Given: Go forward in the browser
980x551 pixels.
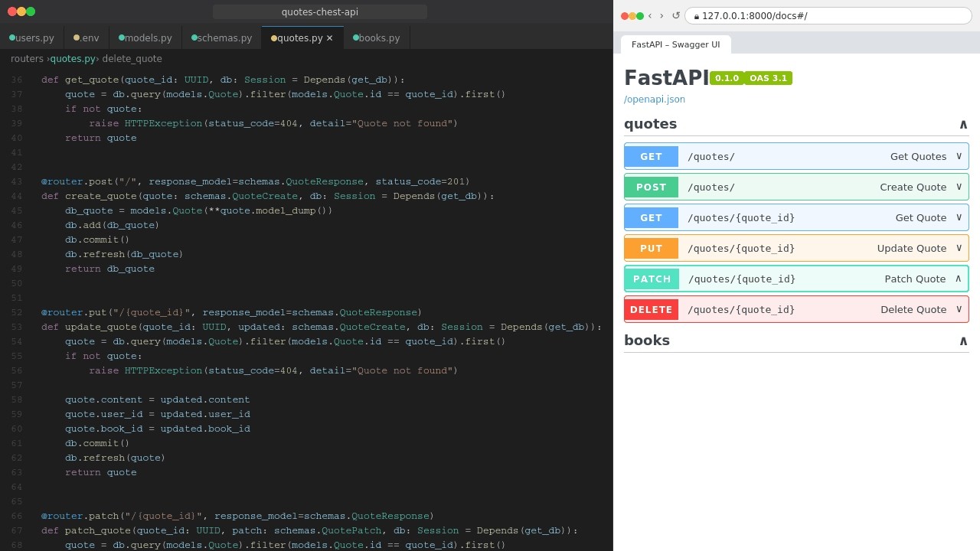Looking at the screenshot, I should point(661,15).
